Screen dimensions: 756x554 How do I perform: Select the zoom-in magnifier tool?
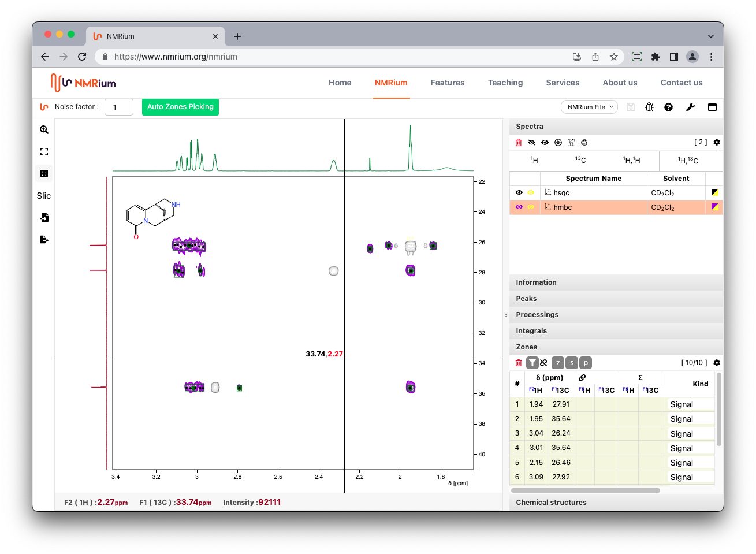(x=44, y=130)
